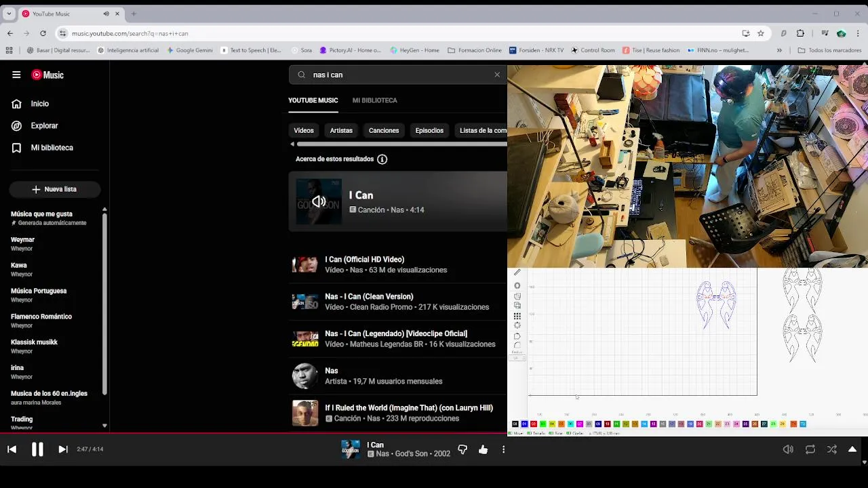Dislike the song with thumbs down

[462, 449]
